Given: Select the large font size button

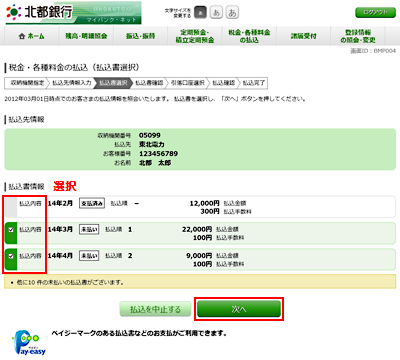Looking at the screenshot, I should [x=232, y=13].
